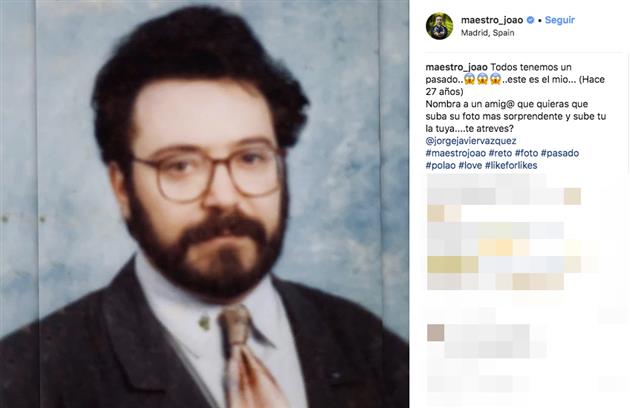Click the first scared-face emoji in the caption
The width and height of the screenshot is (630, 408).
click(469, 80)
